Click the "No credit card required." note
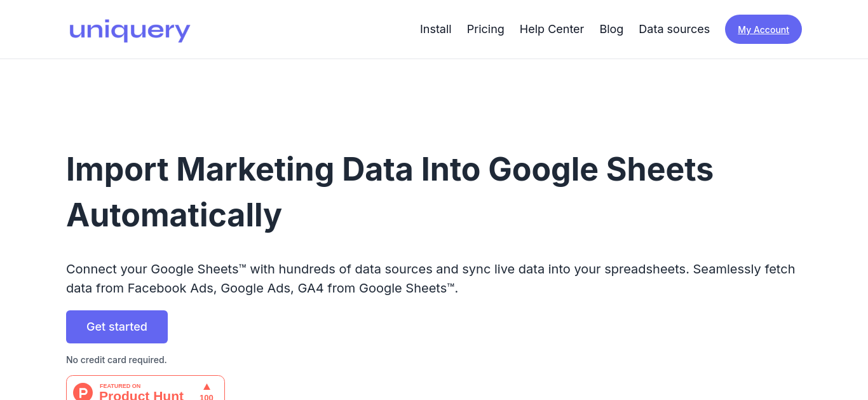Viewport: 868px width, 400px height. [x=116, y=360]
